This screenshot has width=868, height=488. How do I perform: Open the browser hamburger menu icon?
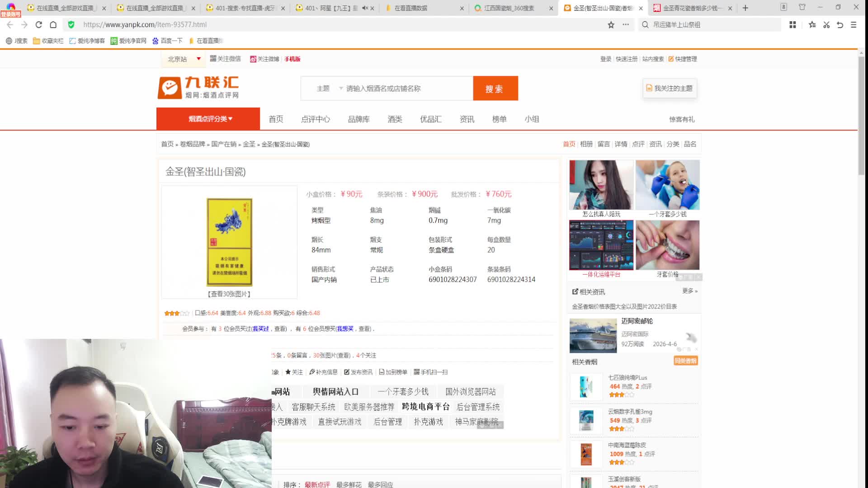(x=854, y=25)
